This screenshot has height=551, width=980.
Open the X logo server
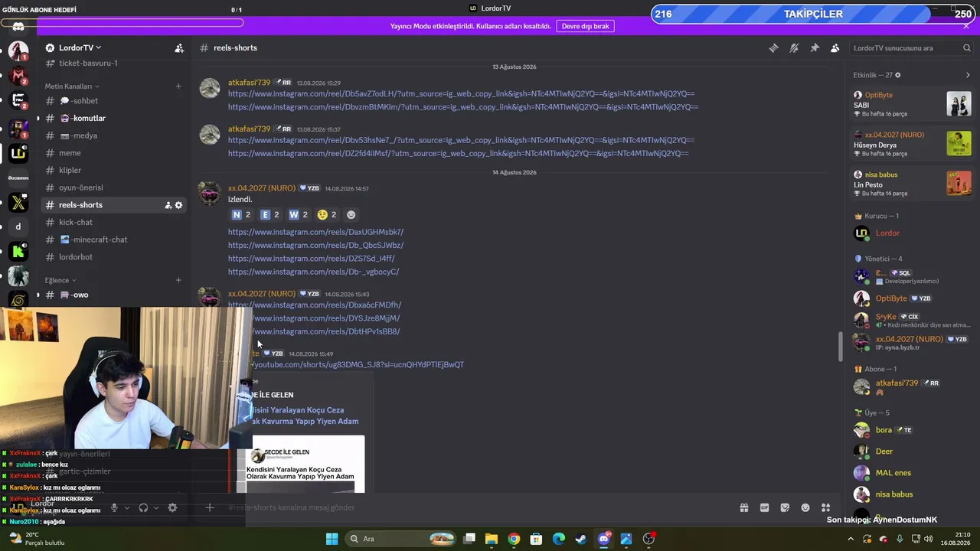(18, 203)
